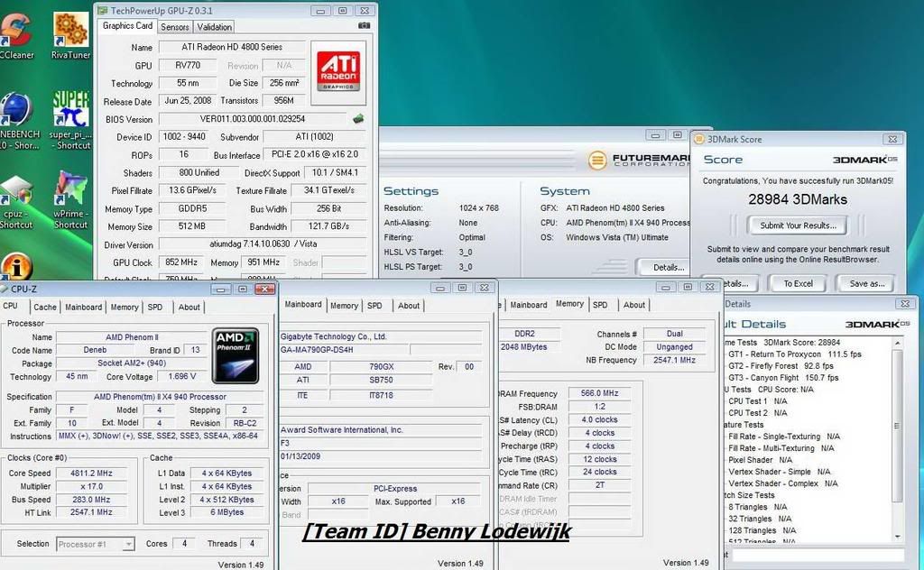Click the 28984 3DMarks score text
924x570 pixels.
click(798, 199)
